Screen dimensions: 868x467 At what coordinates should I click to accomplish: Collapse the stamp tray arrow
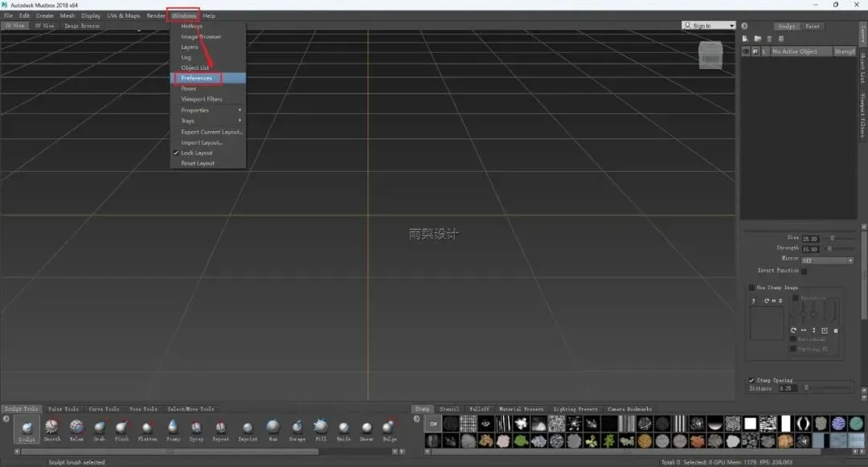416,419
